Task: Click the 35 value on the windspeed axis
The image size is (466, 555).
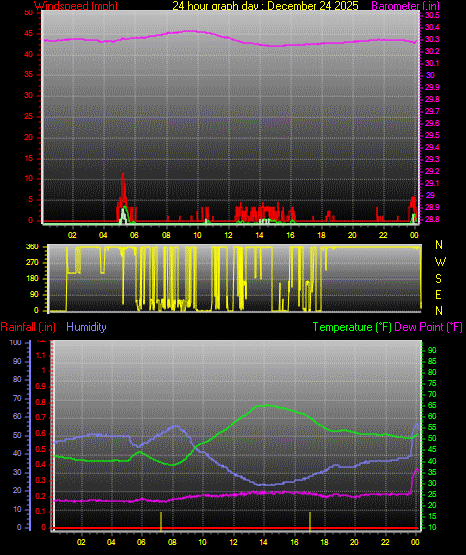Action: coord(28,75)
